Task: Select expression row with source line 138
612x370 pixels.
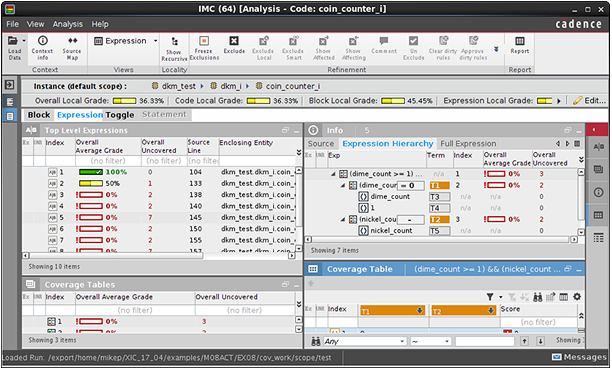Action: (159, 195)
